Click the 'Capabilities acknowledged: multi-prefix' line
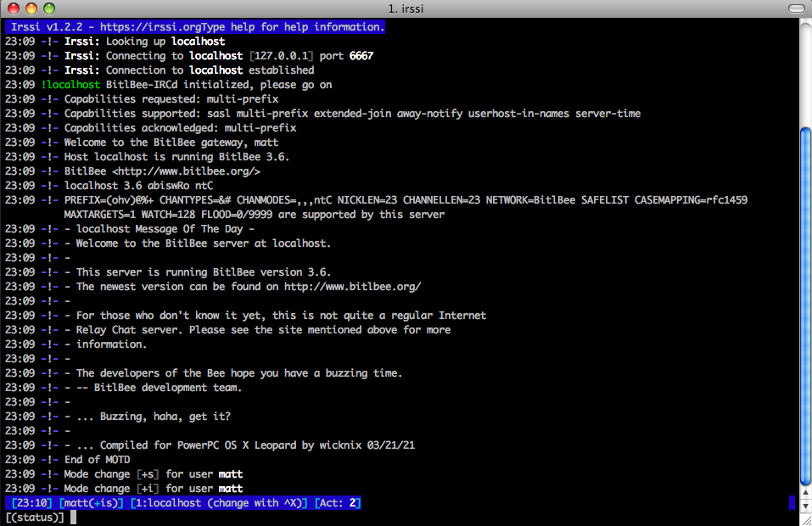The width and height of the screenshot is (812, 526). point(151,128)
